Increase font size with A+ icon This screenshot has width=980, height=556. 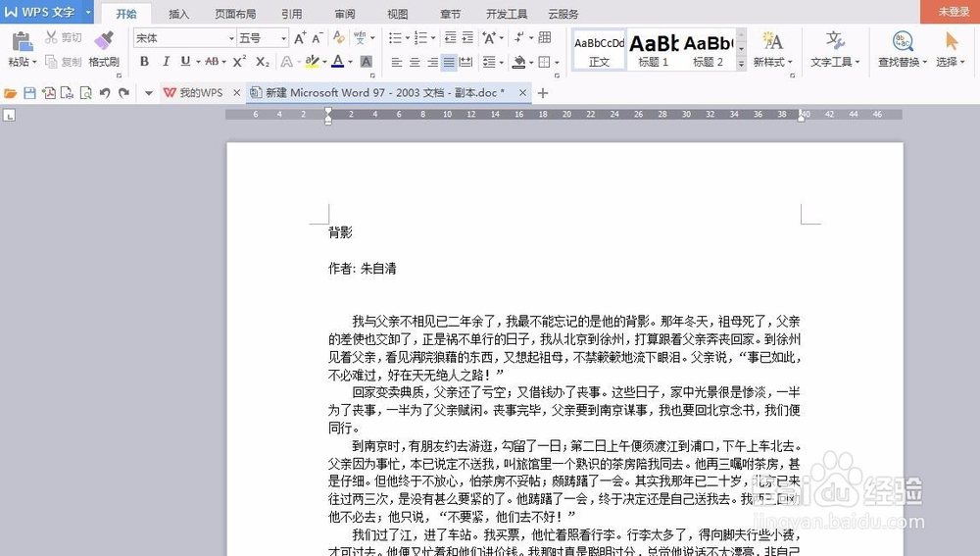(x=300, y=38)
